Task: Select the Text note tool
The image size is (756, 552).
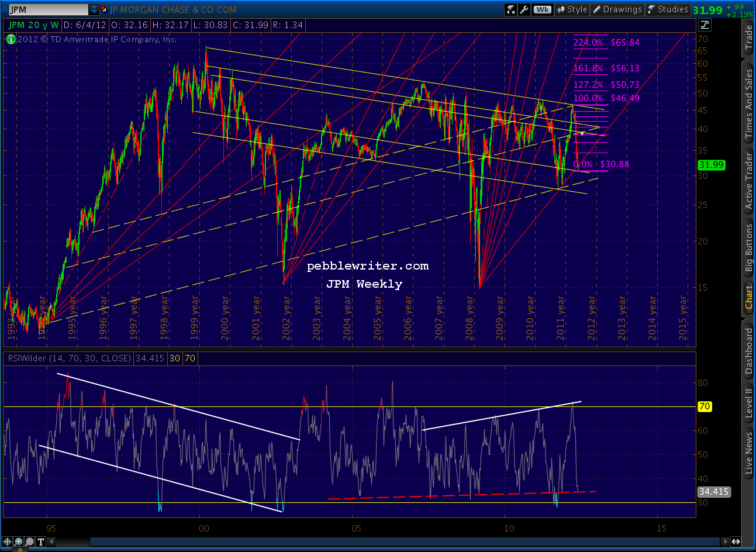Action: [x=41, y=541]
